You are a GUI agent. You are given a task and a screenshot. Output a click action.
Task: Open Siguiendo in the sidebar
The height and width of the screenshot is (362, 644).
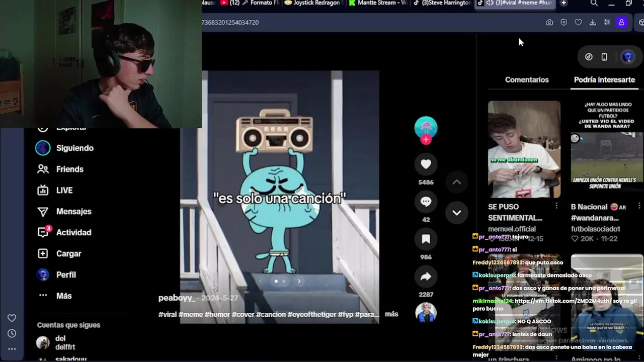(75, 148)
